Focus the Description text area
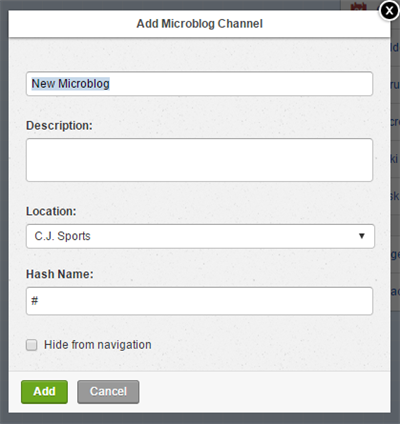 (199, 160)
